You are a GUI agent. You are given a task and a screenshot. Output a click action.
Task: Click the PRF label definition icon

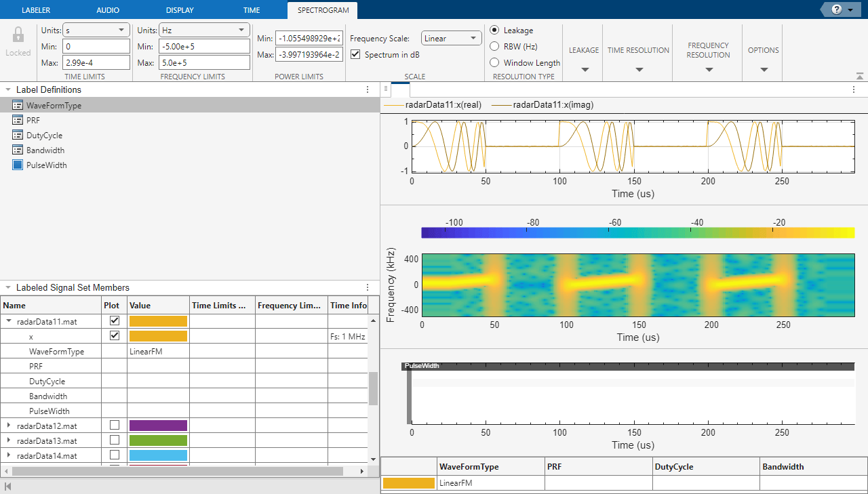click(x=18, y=121)
